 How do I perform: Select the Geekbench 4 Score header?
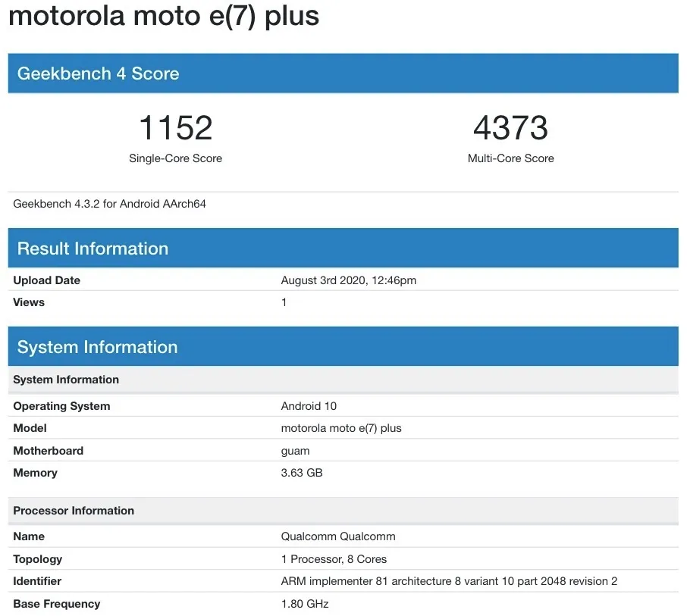343,73
